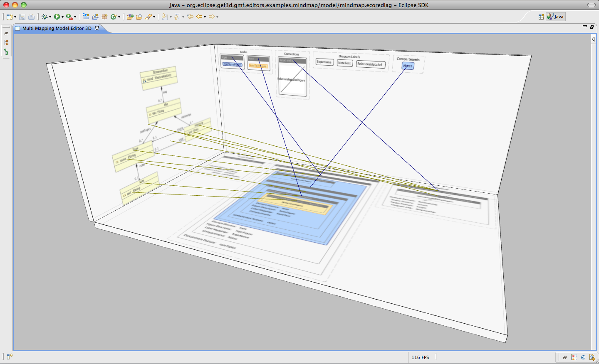Click the Run External Tools icon
599x364 pixels.
(x=69, y=17)
